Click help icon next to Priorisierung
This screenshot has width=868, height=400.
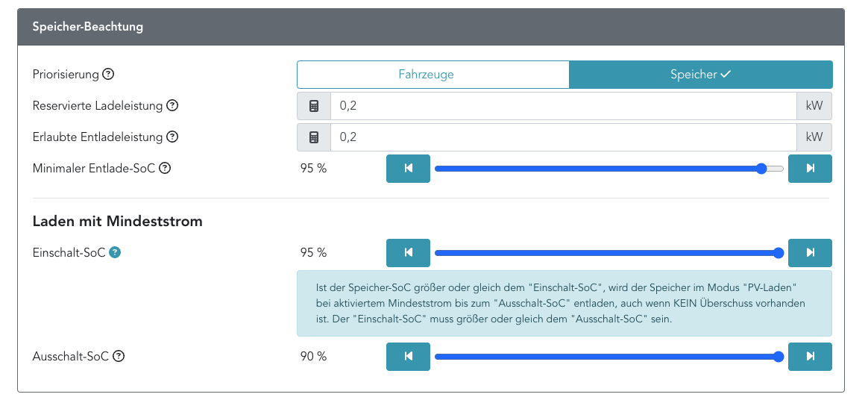point(108,75)
